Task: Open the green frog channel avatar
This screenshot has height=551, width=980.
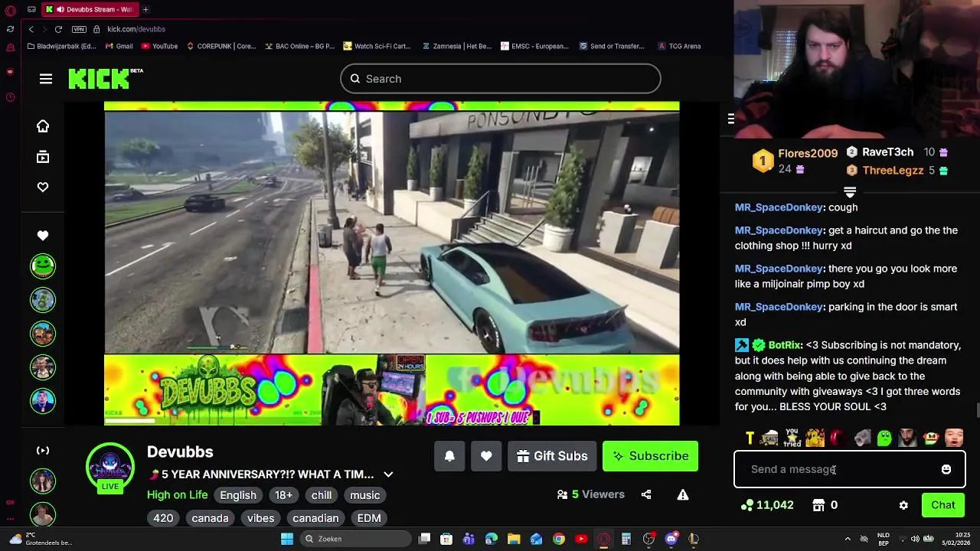Action: click(x=43, y=266)
